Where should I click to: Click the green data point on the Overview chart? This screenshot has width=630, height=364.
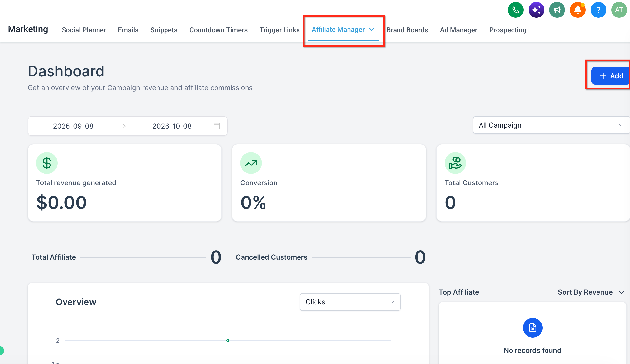pos(228,340)
